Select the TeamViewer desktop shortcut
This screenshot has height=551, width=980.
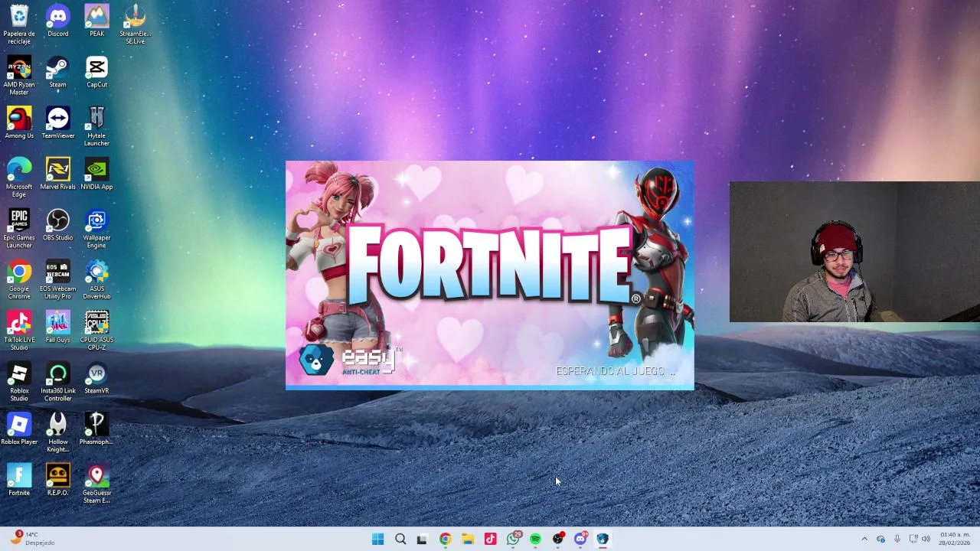pyautogui.click(x=58, y=123)
